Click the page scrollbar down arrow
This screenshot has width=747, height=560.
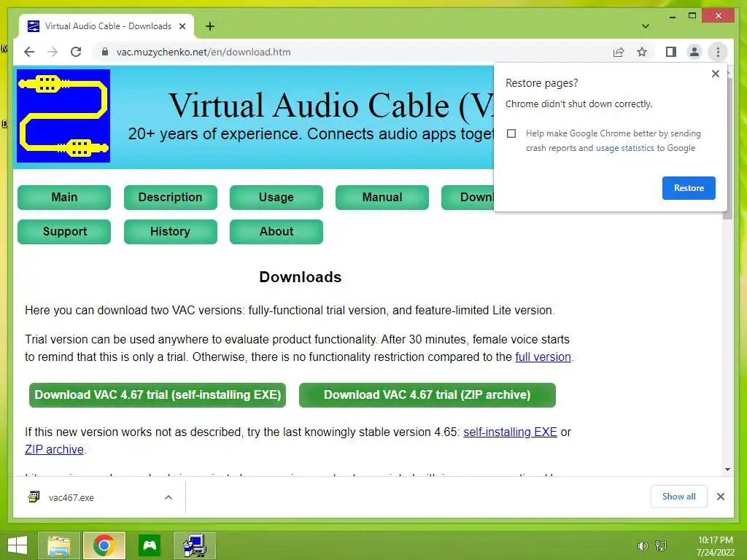pyautogui.click(x=727, y=470)
